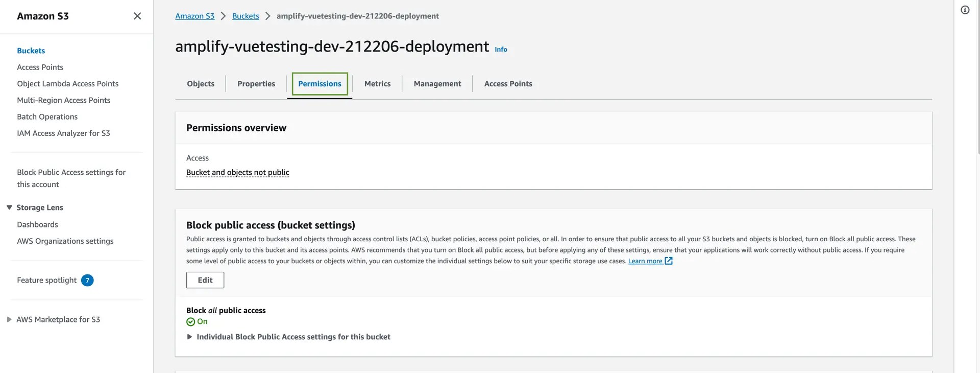Open Storage Lens Dashboards
980x373 pixels.
[38, 224]
